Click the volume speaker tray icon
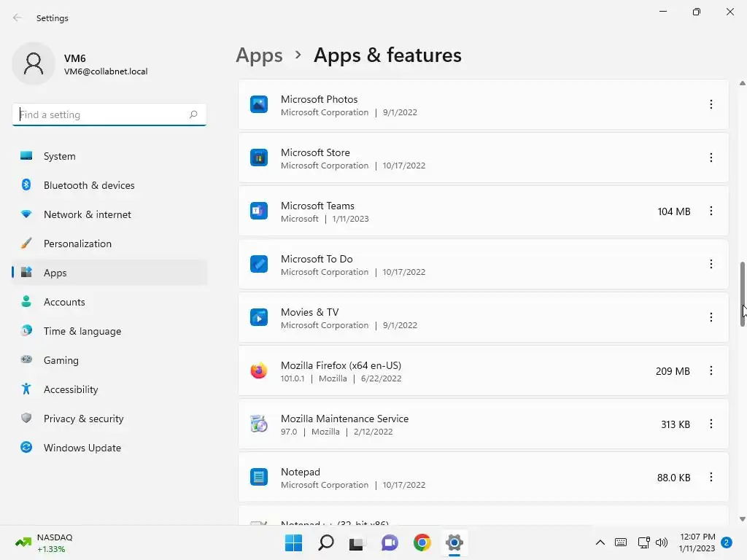The height and width of the screenshot is (560, 747). 662,542
